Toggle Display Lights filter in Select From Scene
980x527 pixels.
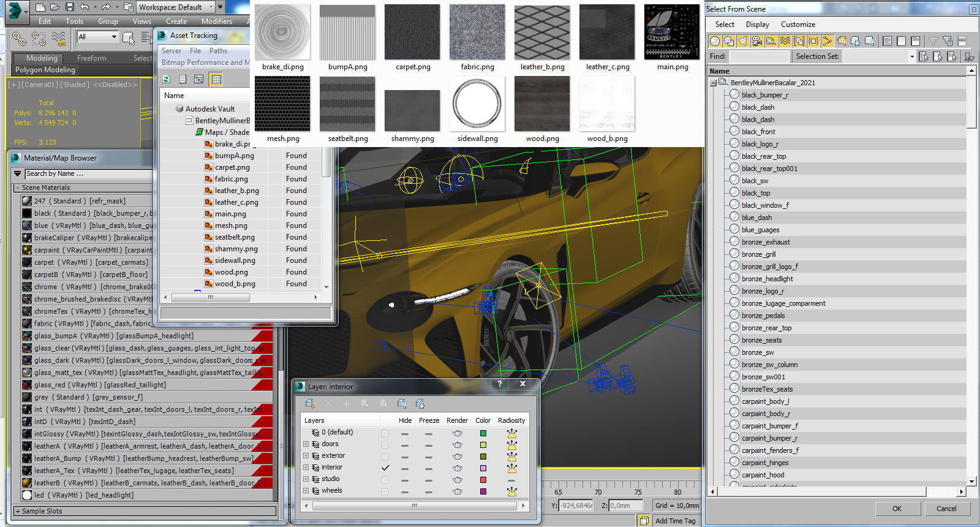(x=743, y=41)
